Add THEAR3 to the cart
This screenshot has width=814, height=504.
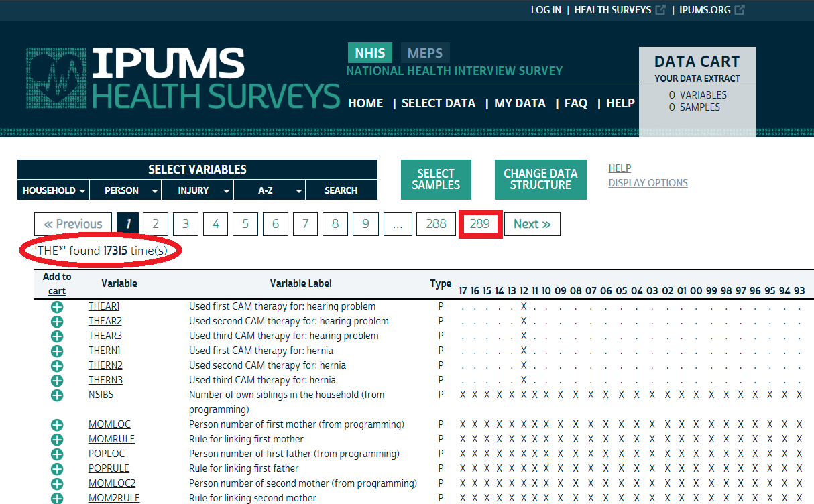pos(57,335)
